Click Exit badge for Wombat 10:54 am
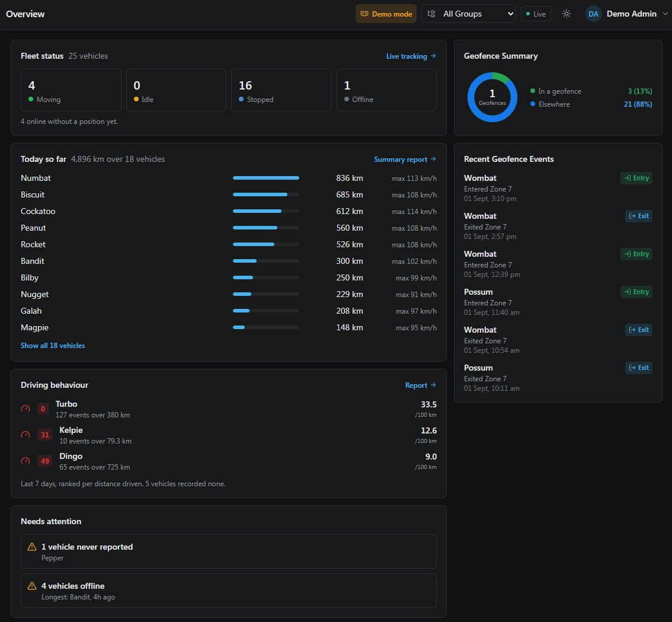Image resolution: width=672 pixels, height=622 pixels. click(x=639, y=330)
